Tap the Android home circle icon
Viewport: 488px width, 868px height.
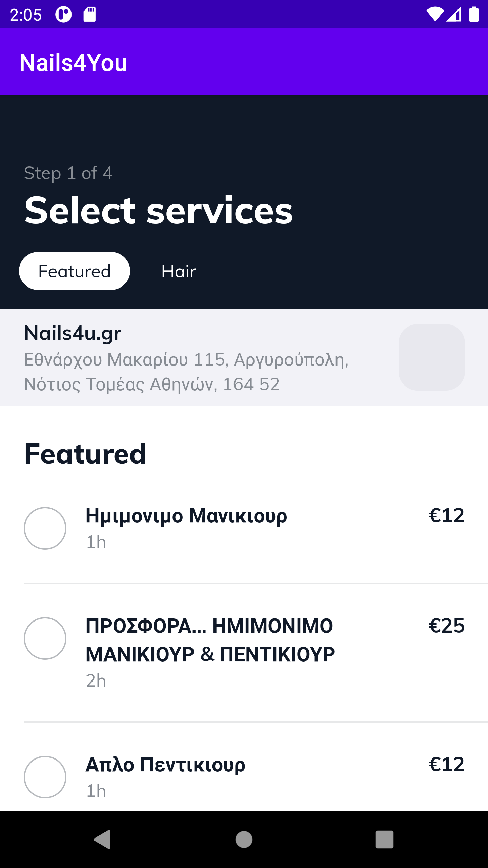[244, 840]
